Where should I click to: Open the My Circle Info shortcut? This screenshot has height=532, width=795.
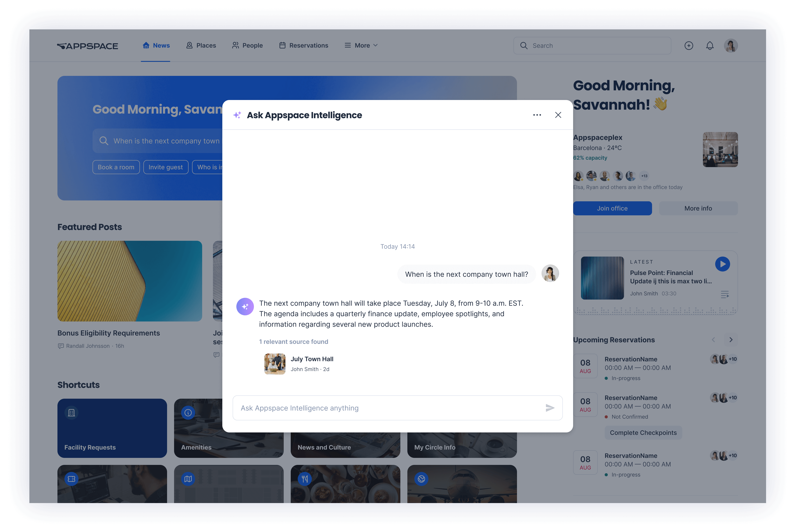(x=462, y=445)
